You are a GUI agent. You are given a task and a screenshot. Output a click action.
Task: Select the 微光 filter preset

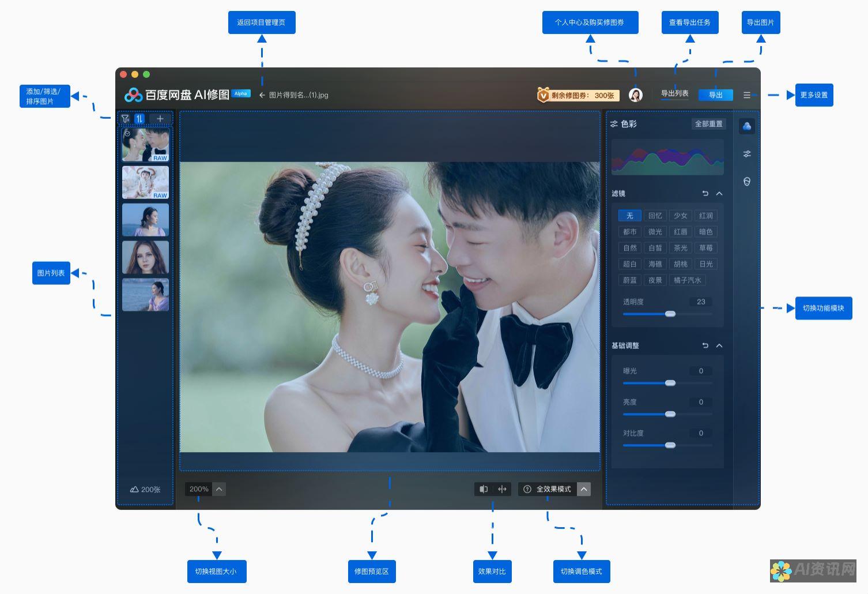[655, 232]
